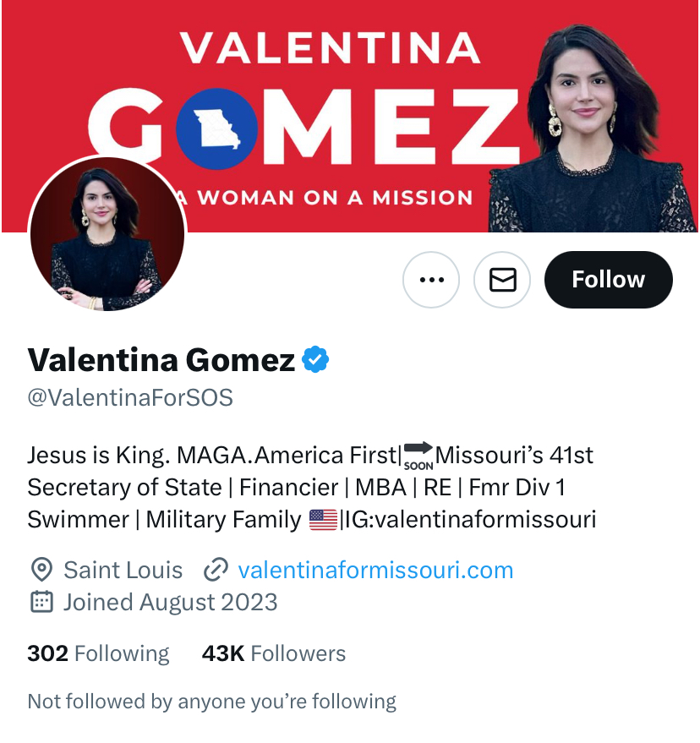
Task: Click the envelope message icon
Action: pyautogui.click(x=502, y=280)
